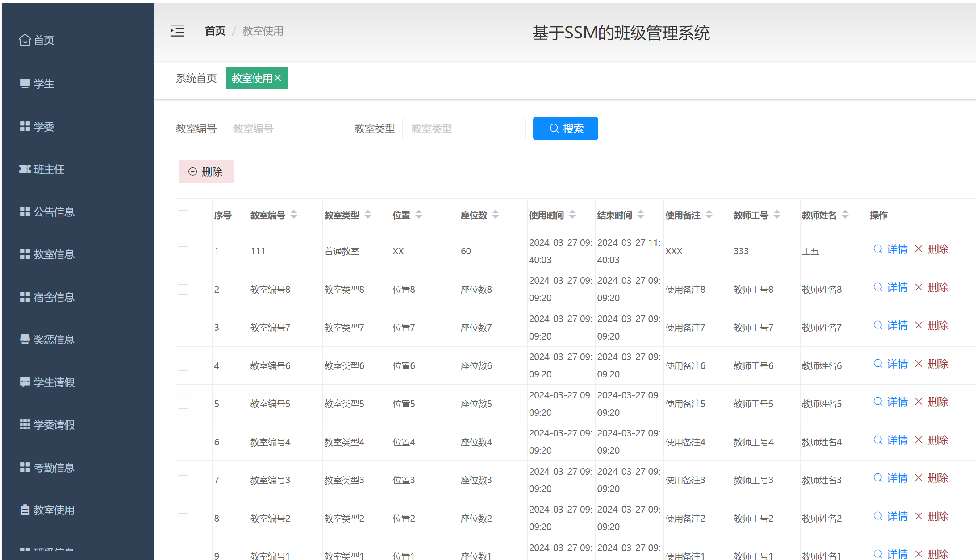The image size is (976, 560).
Task: Open 学委请假 grid icon in sidebar
Action: click(x=25, y=425)
